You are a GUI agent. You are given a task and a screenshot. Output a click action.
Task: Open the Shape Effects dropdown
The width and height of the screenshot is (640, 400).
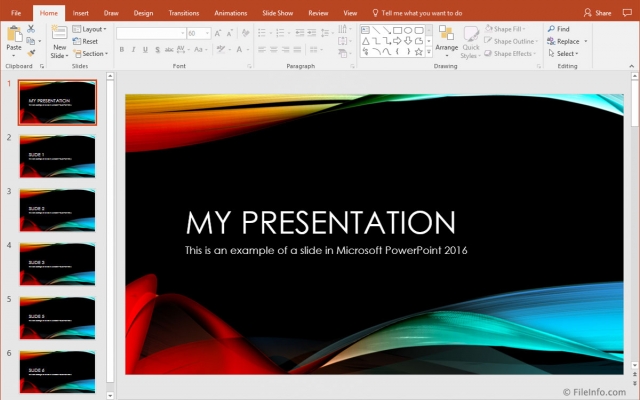510,53
